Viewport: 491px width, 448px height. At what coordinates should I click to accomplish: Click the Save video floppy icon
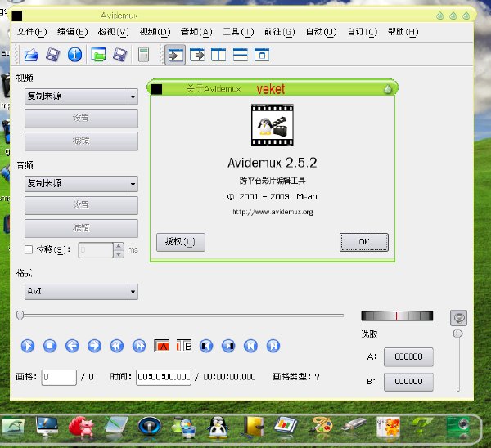(52, 55)
